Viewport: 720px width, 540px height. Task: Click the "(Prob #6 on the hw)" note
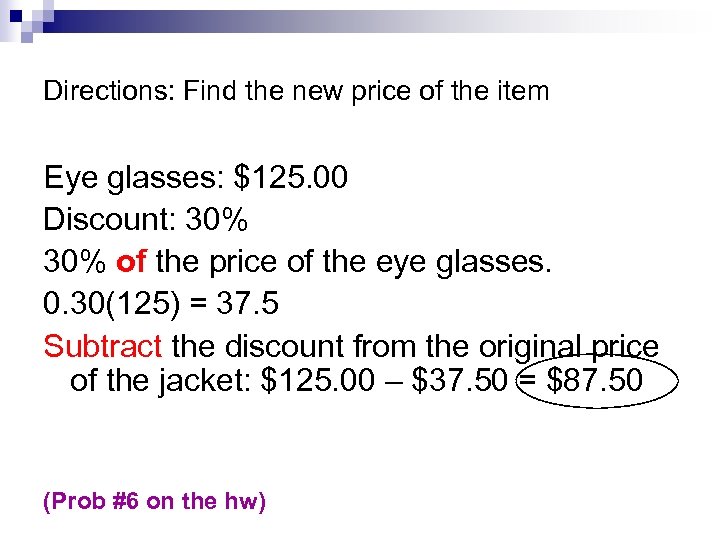point(155,501)
